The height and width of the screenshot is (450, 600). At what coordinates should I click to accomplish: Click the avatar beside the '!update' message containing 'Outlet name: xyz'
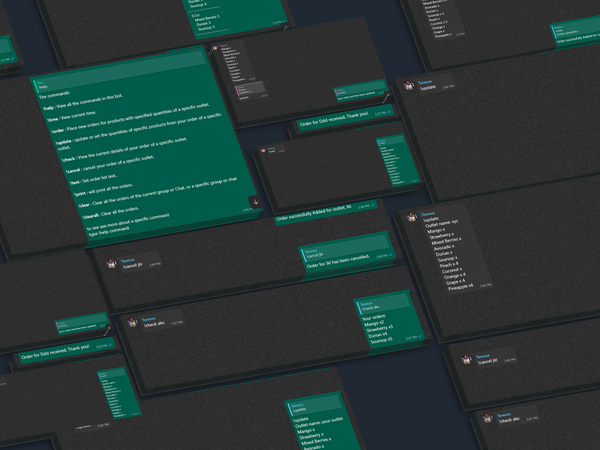click(x=412, y=217)
